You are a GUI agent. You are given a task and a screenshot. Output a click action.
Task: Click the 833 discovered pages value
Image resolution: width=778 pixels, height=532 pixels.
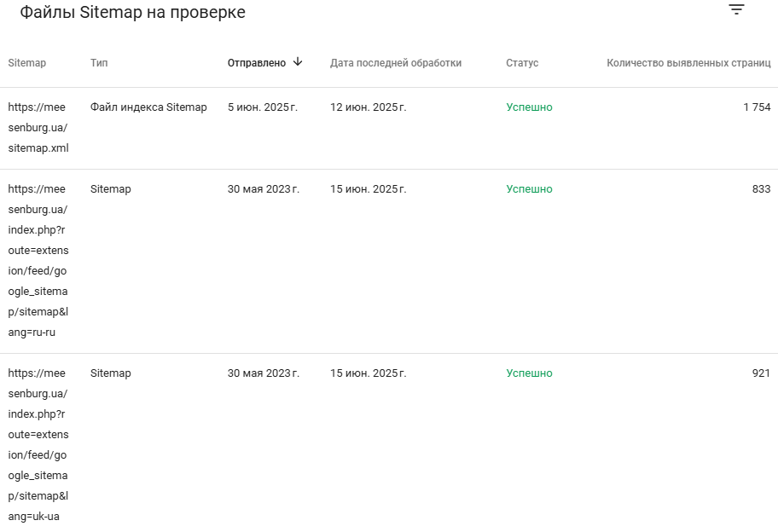pos(761,189)
